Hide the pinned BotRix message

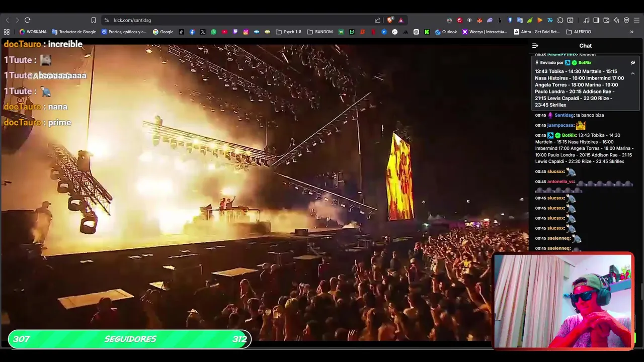pos(633,63)
